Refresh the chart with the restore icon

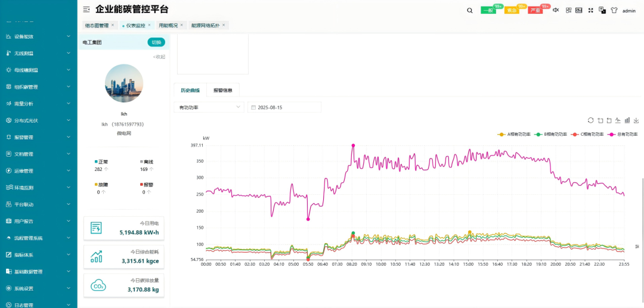[x=590, y=120]
